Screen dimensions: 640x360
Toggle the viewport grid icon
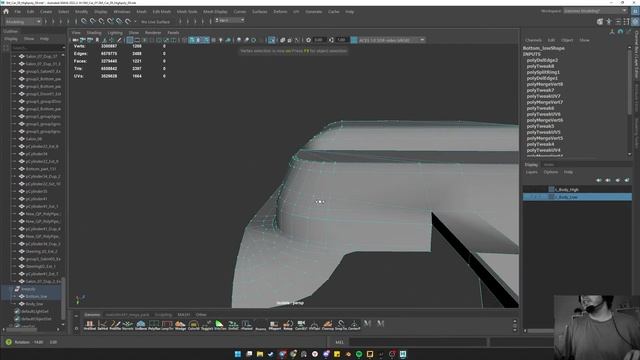tap(130, 40)
